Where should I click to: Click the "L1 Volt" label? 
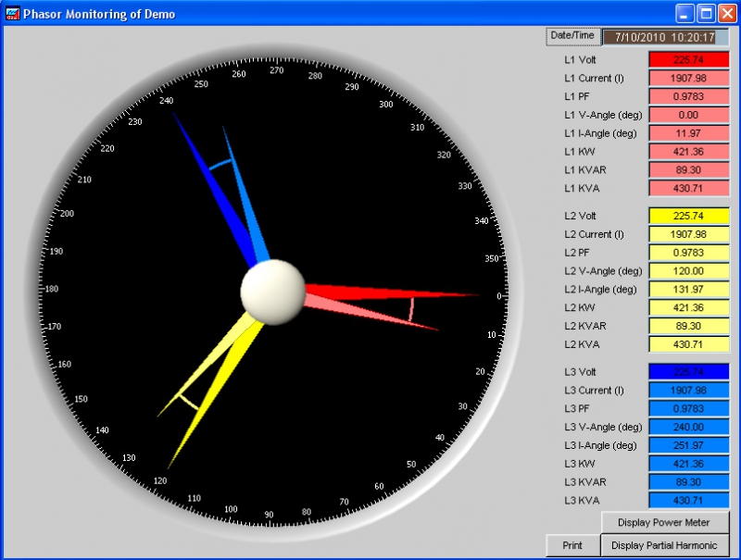(580, 60)
